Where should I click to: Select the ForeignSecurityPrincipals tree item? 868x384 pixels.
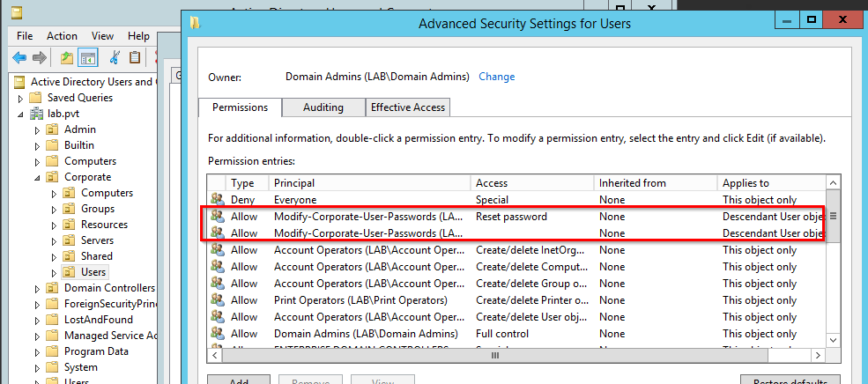click(111, 304)
